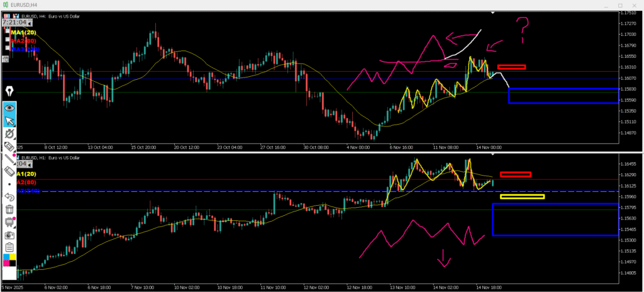
Task: Click the '30 Oct 08:00' date on H4 axis
Action: 317,147
